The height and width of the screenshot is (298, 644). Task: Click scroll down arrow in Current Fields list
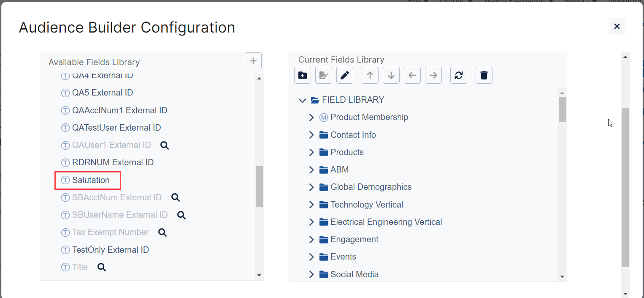(562, 276)
